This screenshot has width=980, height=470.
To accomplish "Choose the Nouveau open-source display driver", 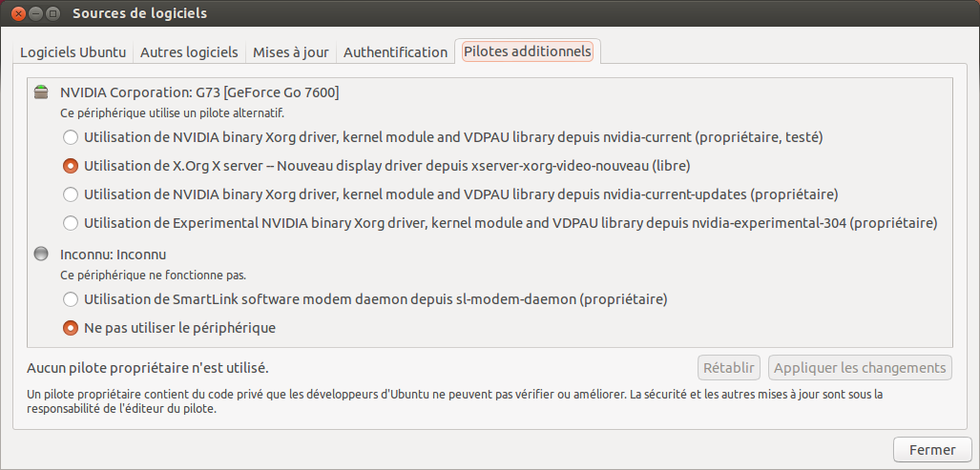I will [70, 166].
